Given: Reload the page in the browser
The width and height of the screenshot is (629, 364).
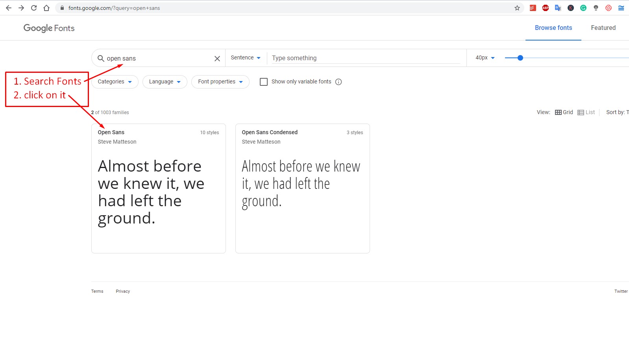Looking at the screenshot, I should point(34,8).
